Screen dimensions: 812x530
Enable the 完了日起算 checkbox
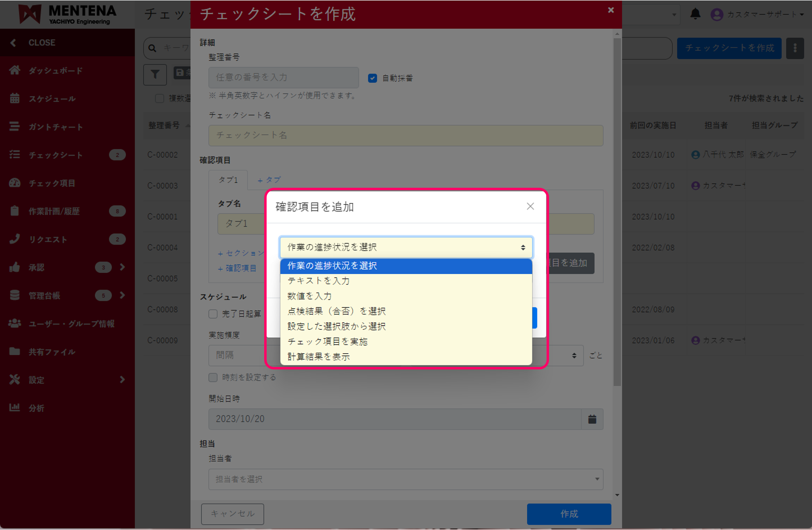pyautogui.click(x=213, y=314)
